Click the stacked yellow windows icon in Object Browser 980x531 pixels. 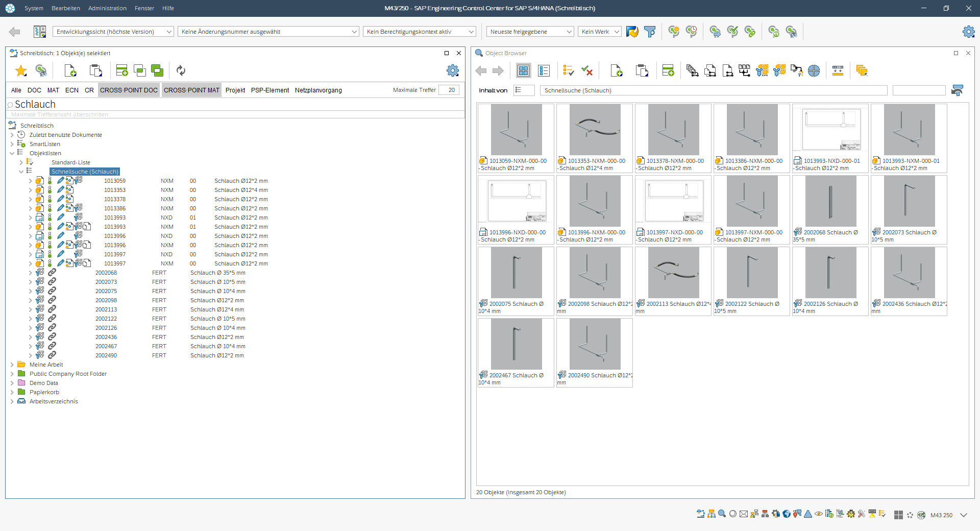[862, 70]
